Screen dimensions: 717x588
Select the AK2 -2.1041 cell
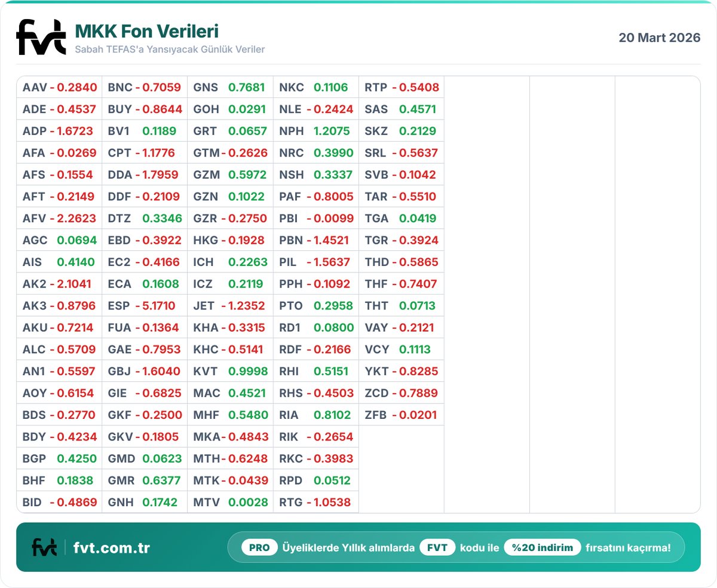pos(60,284)
